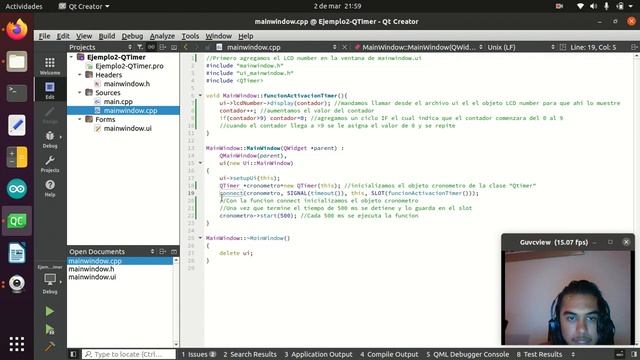Open mainwindow.h in the project tree

click(x=127, y=84)
